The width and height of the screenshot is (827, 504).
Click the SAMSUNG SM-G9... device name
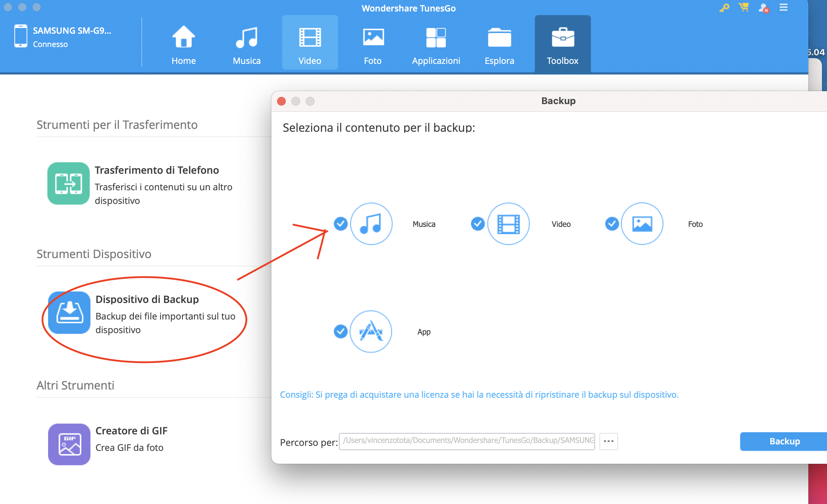coord(72,31)
